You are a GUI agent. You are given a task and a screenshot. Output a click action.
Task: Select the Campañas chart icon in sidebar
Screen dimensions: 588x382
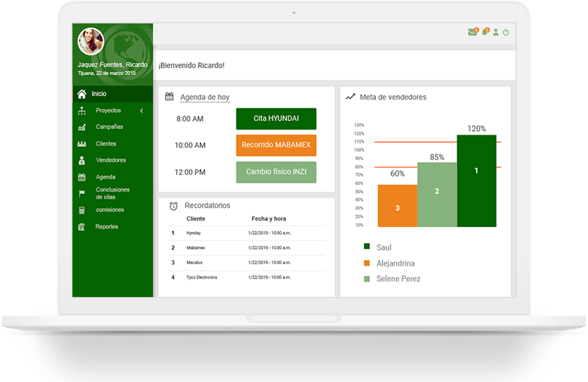[x=82, y=127]
